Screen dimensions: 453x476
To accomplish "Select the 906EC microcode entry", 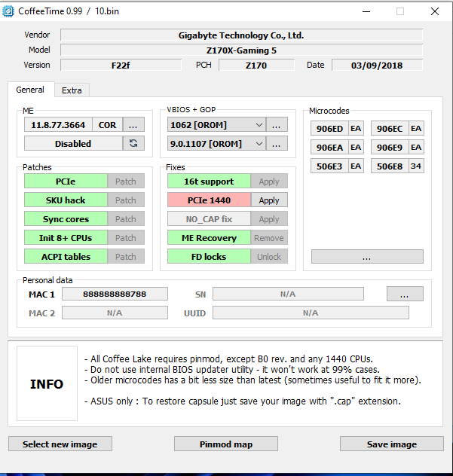I will (x=390, y=128).
